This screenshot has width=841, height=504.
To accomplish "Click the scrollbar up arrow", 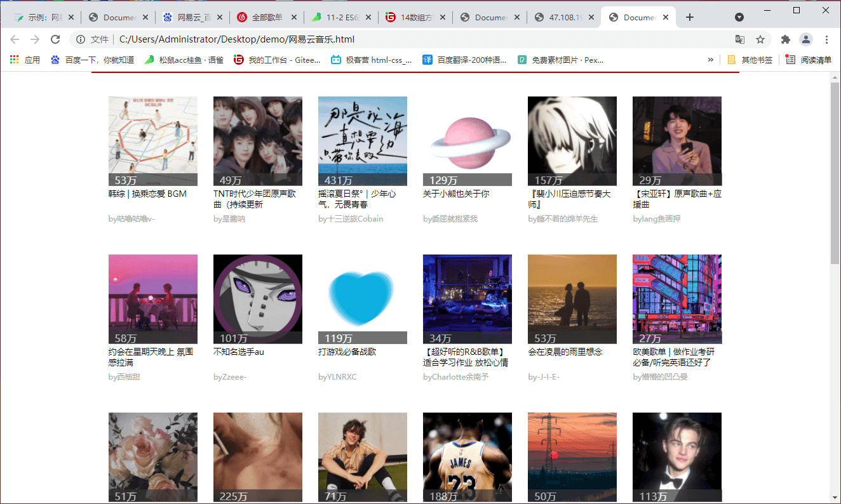I will pos(835,77).
